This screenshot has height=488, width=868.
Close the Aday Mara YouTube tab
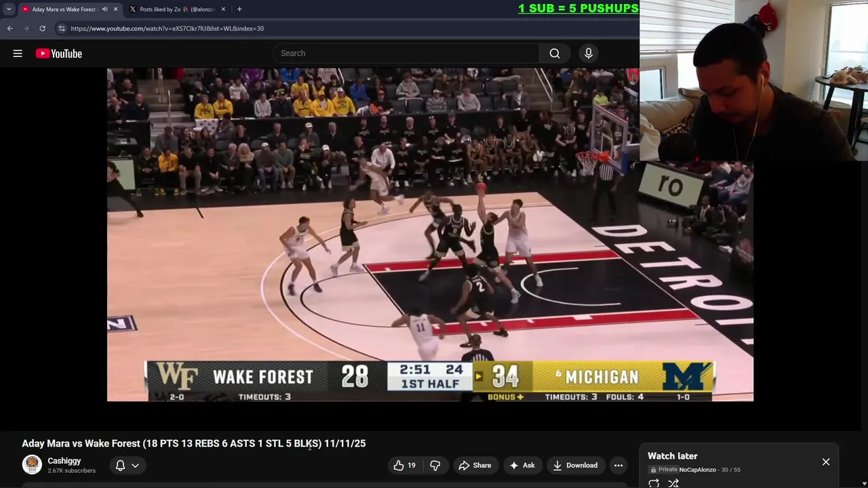tap(115, 9)
